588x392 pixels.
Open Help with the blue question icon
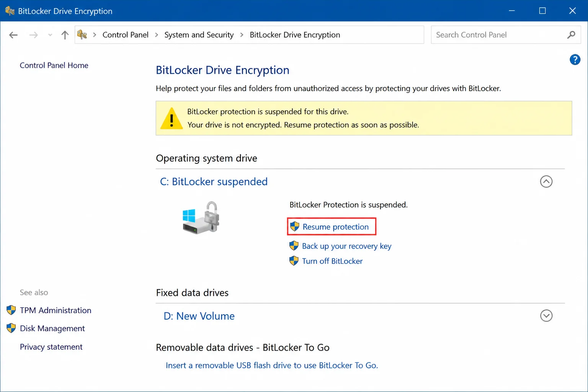click(x=575, y=60)
